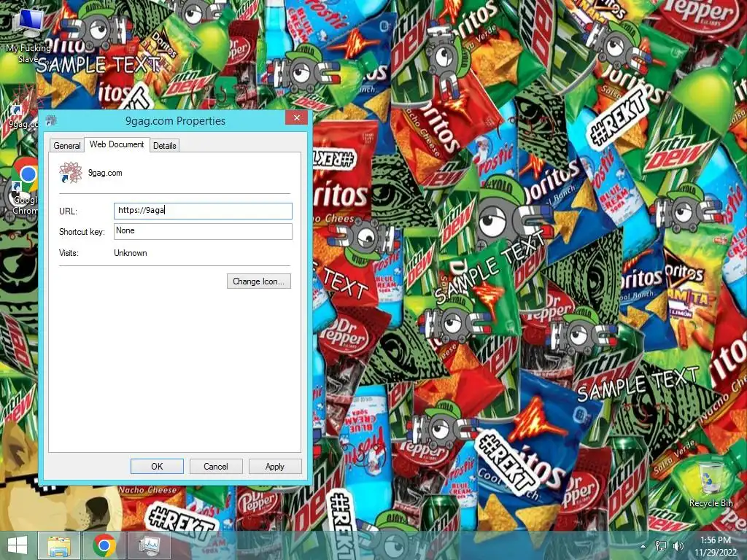
Task: Click into the URL input field
Action: coord(203,211)
